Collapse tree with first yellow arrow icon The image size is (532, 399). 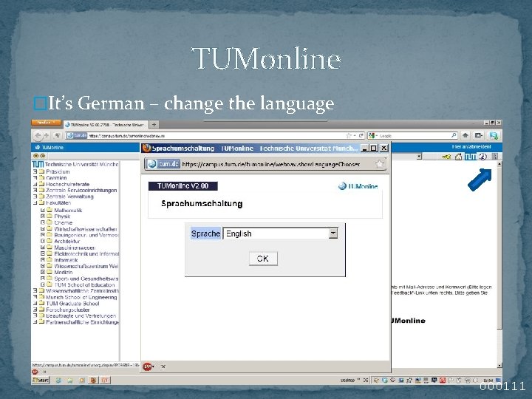[x=35, y=156]
